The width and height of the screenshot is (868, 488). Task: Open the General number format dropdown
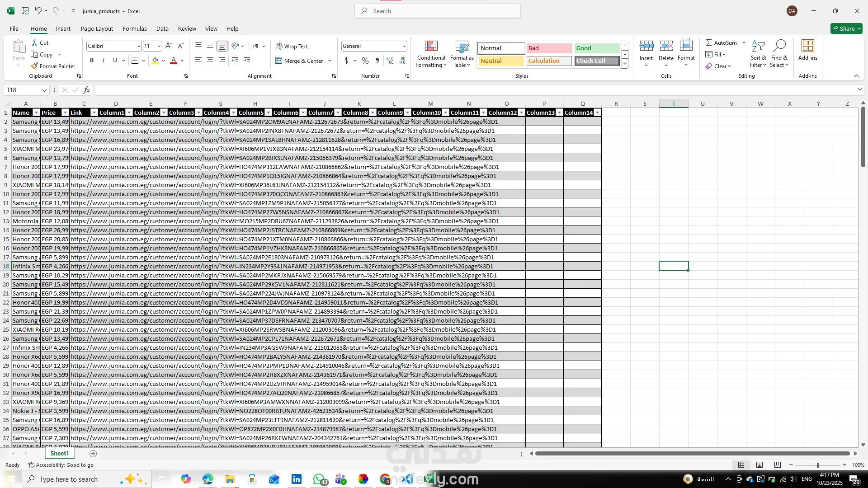pos(404,46)
